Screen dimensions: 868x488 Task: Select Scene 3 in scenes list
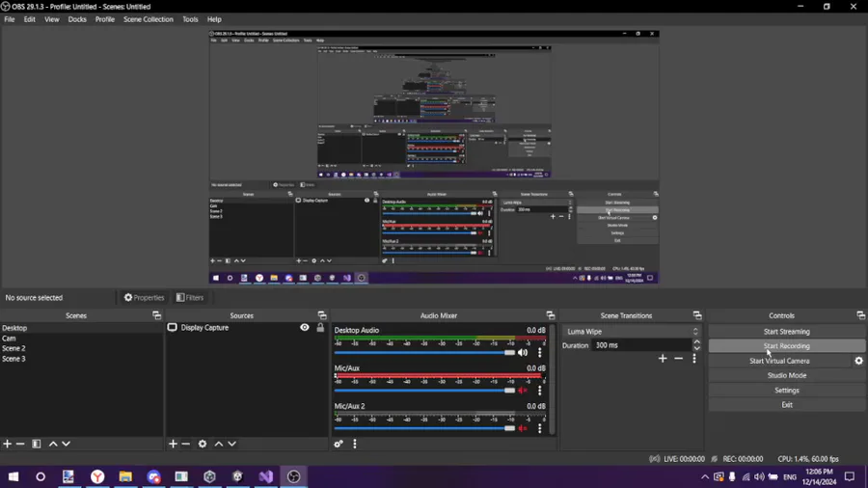81,359
